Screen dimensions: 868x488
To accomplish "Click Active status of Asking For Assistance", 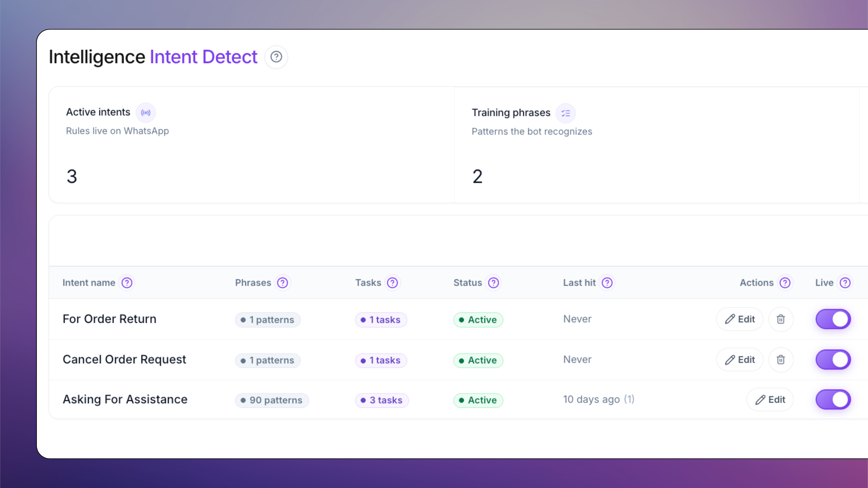I will [478, 400].
